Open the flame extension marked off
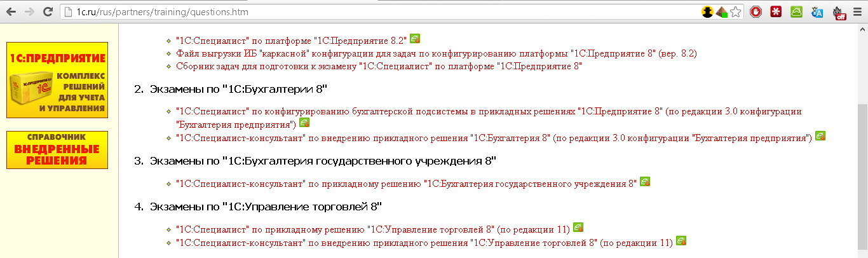 pyautogui.click(x=839, y=13)
